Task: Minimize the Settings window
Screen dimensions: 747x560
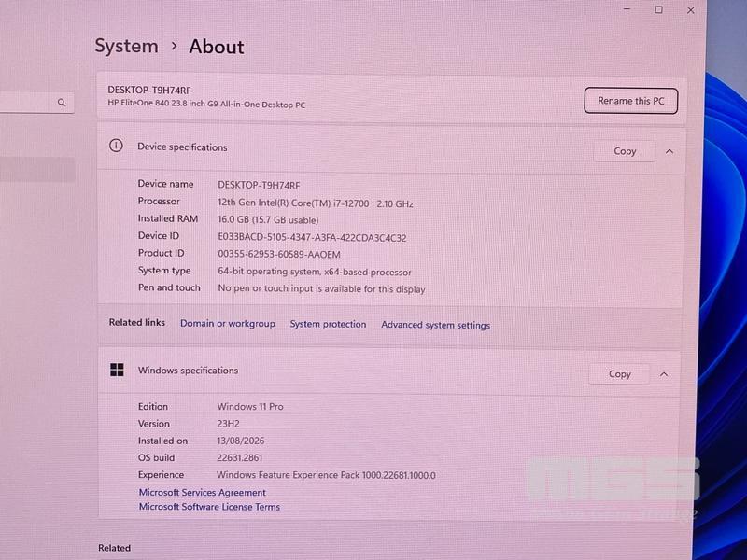Action: click(627, 9)
